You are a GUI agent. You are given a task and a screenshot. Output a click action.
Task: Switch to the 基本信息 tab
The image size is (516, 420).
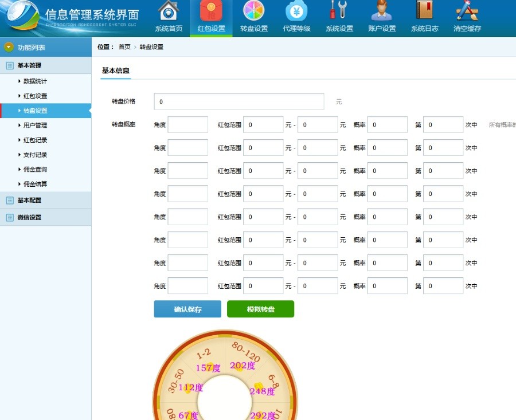coord(115,70)
